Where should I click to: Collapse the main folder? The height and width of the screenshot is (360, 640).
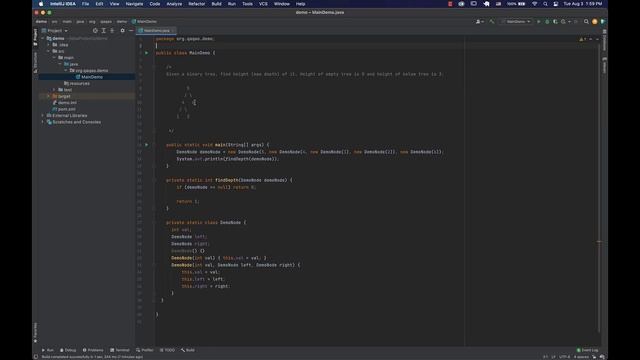pos(54,58)
